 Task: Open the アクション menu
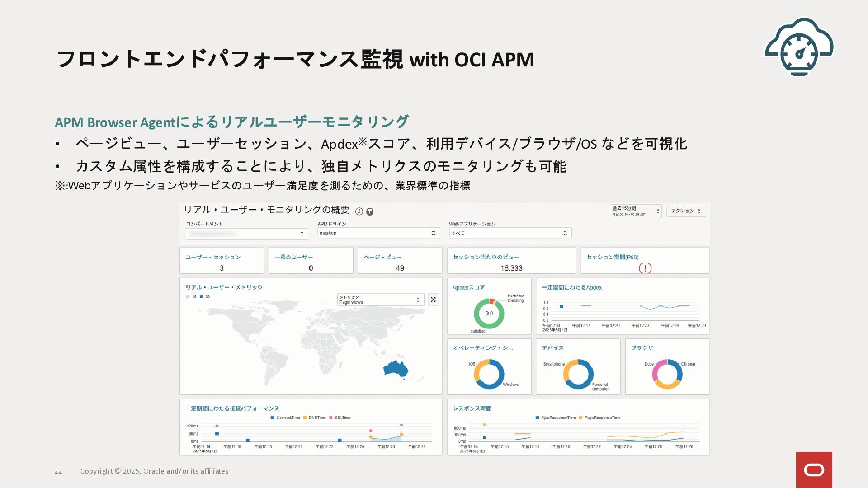click(x=686, y=211)
